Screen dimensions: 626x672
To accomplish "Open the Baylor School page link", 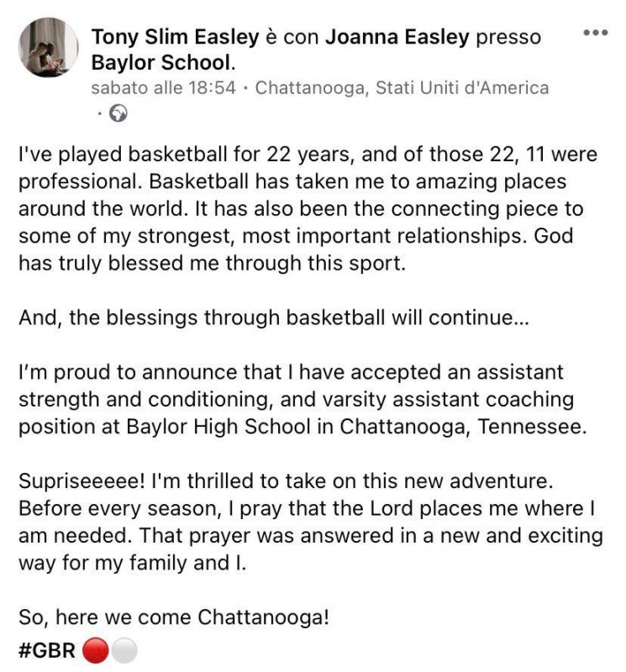I will click(x=159, y=62).
